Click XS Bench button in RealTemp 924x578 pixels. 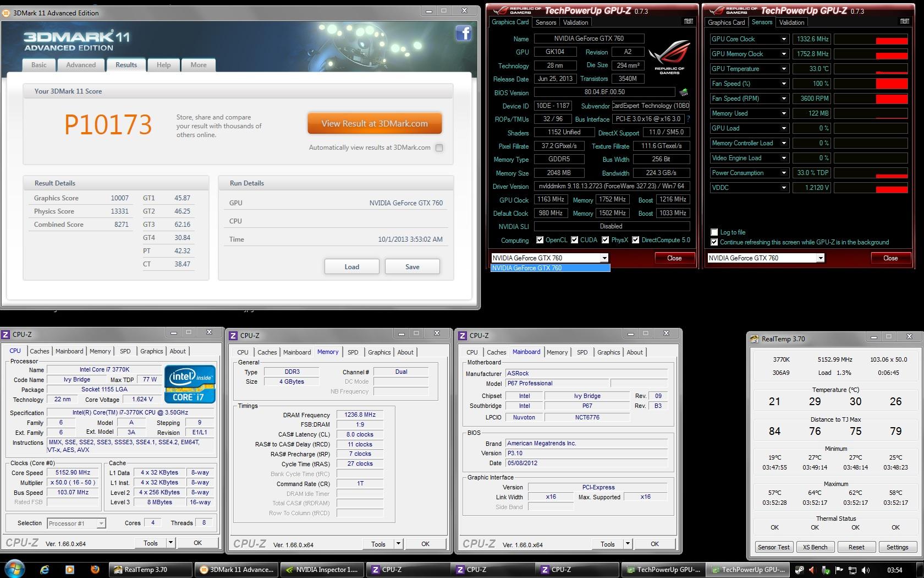pyautogui.click(x=815, y=547)
